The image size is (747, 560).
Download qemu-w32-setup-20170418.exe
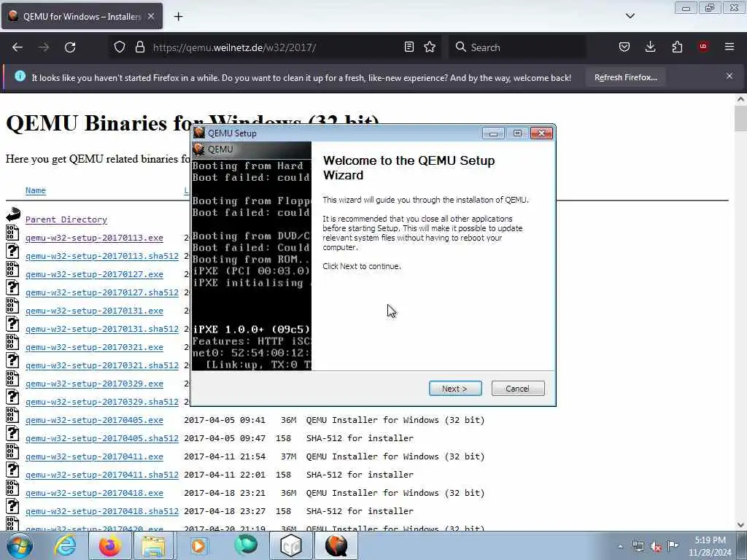(94, 493)
